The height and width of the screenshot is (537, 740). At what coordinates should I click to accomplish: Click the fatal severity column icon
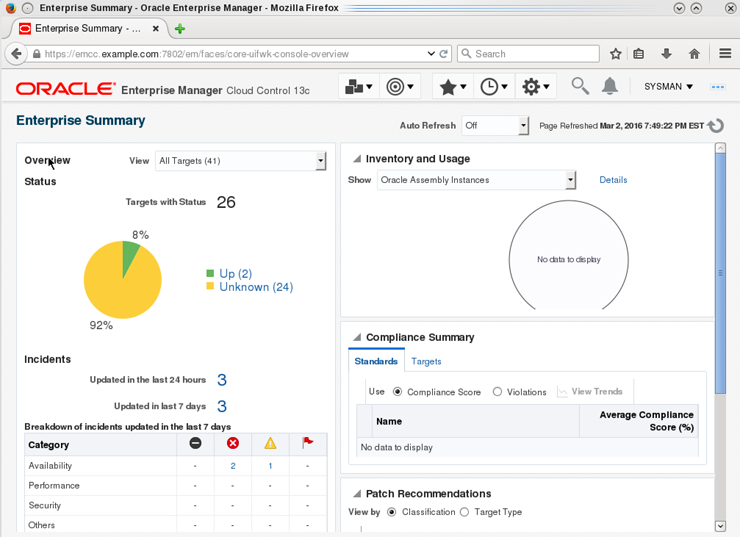click(x=195, y=443)
